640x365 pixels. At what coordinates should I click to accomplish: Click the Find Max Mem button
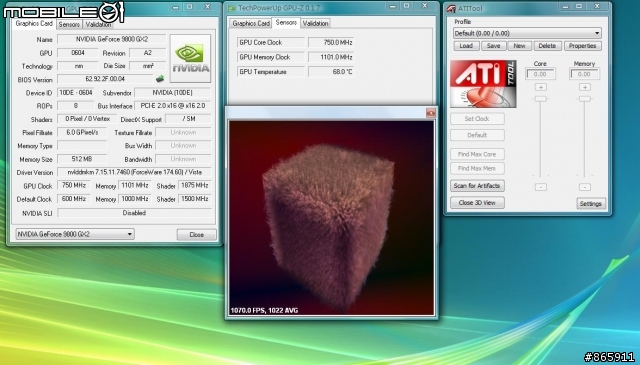pyautogui.click(x=477, y=169)
